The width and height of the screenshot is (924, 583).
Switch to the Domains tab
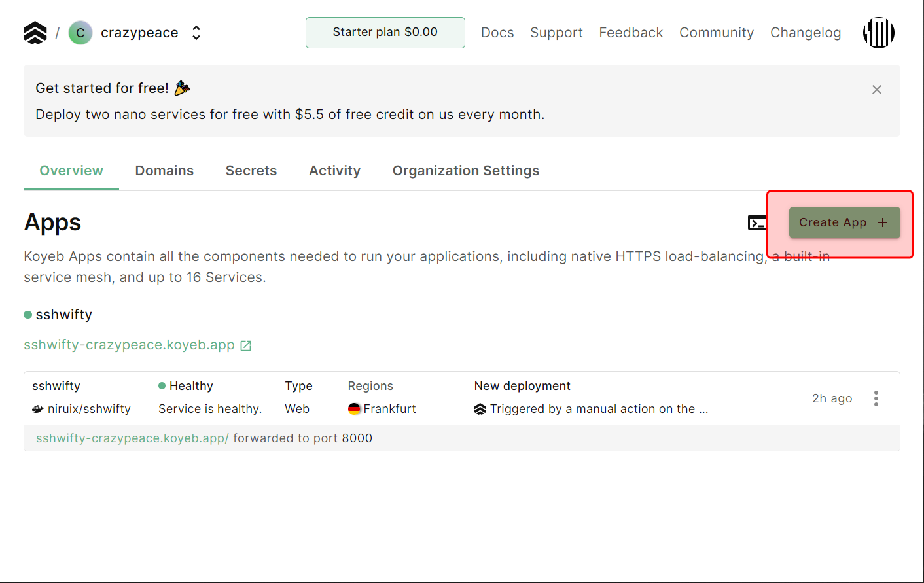[164, 171]
